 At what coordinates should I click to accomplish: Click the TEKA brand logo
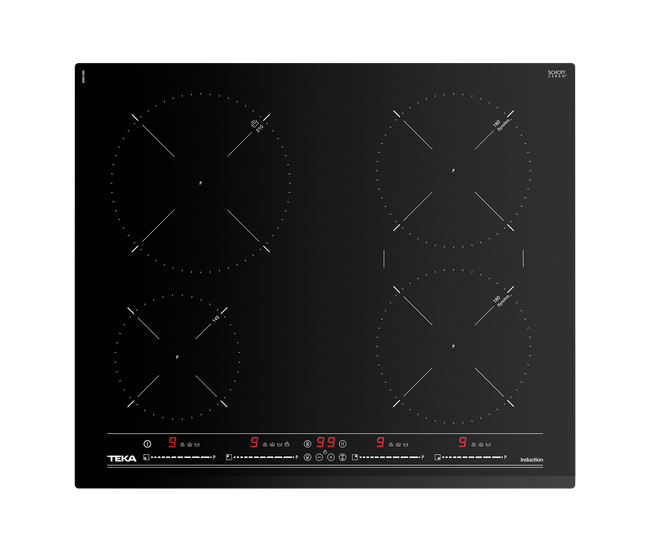click(122, 458)
